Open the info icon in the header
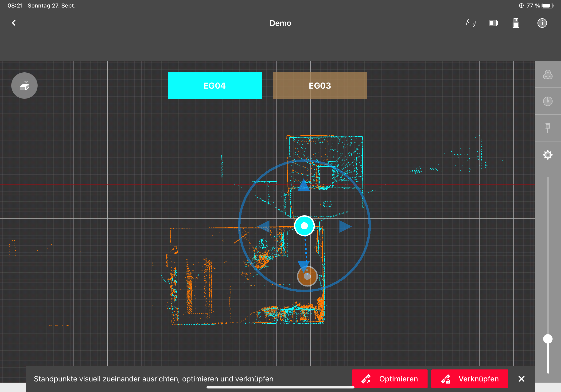 [x=542, y=23]
